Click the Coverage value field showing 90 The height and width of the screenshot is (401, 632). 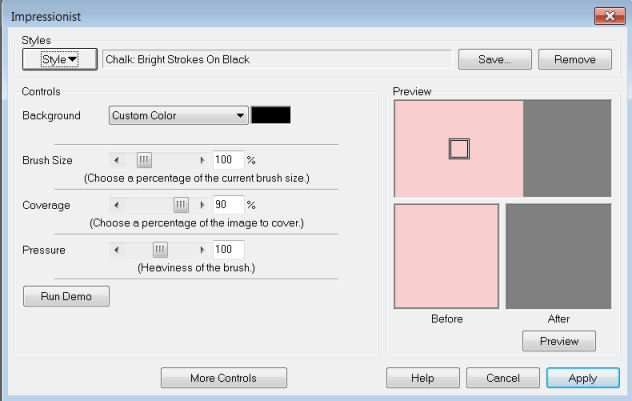pos(228,205)
